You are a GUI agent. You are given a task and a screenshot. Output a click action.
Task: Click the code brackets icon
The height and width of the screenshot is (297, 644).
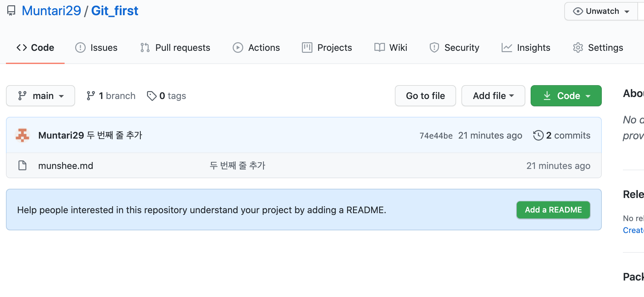tap(22, 48)
